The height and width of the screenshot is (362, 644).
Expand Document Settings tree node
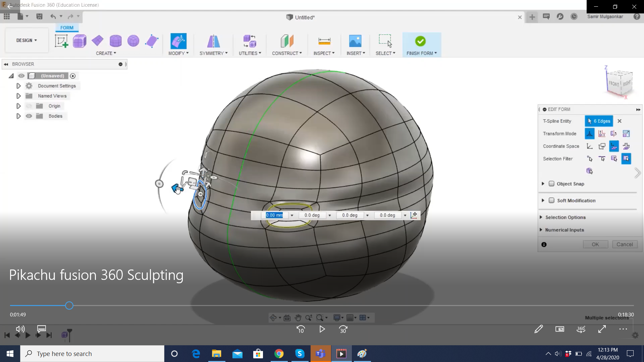pyautogui.click(x=18, y=86)
